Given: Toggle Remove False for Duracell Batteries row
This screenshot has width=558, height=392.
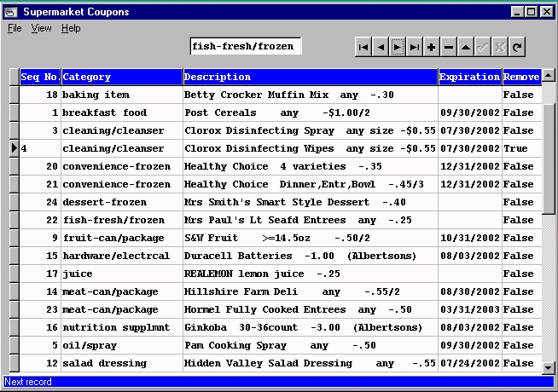Looking at the screenshot, I should [x=521, y=256].
